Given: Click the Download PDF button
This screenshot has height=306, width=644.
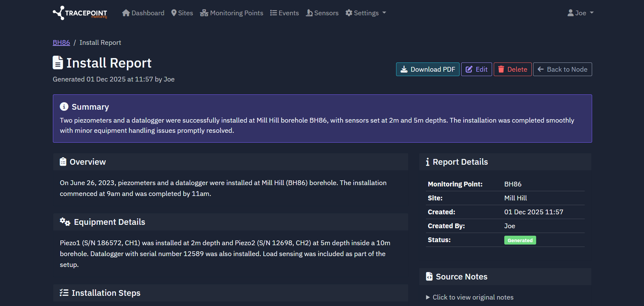Looking at the screenshot, I should (428, 69).
